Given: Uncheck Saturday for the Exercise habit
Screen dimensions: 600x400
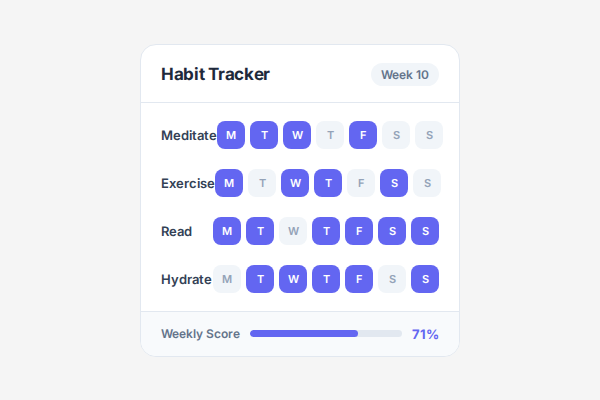Looking at the screenshot, I should point(394,183).
